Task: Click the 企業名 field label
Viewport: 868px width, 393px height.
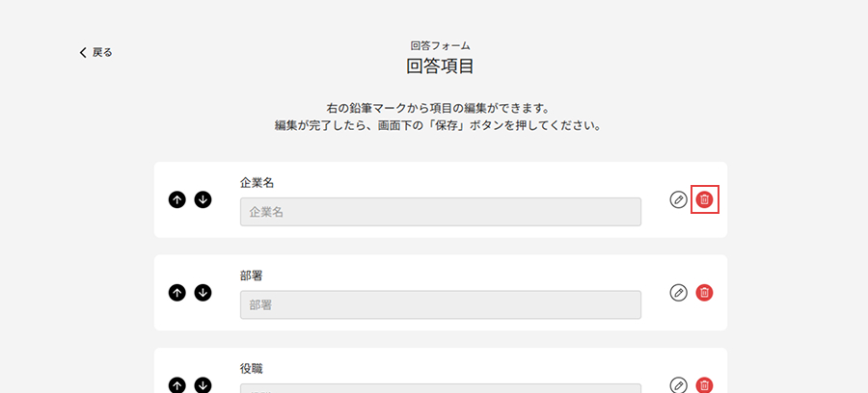Action: 258,182
